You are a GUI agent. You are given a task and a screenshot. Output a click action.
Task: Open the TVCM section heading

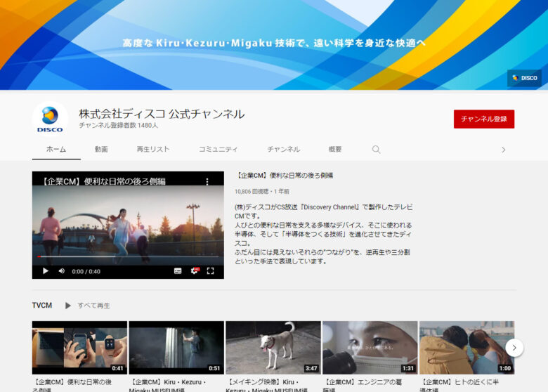point(42,306)
